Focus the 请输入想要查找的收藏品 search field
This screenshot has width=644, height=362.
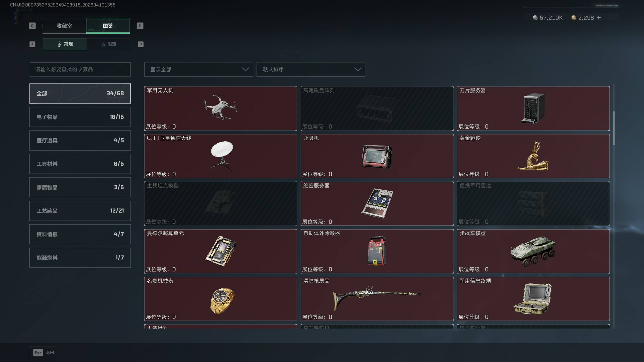(80, 69)
